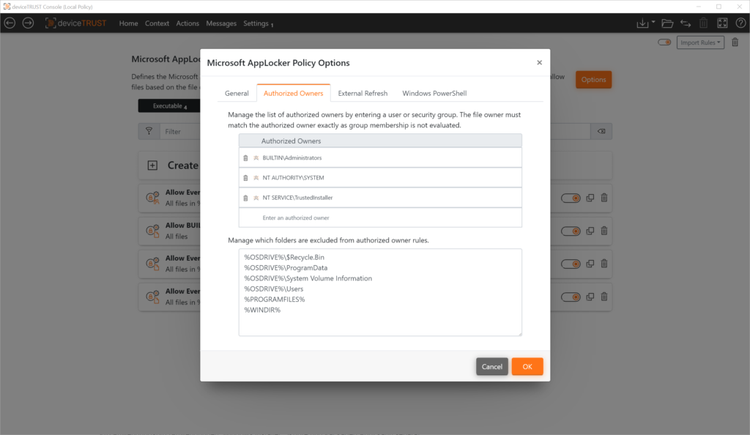Viewport: 750px width, 435px height.
Task: Open the Settings menu
Action: pyautogui.click(x=257, y=23)
